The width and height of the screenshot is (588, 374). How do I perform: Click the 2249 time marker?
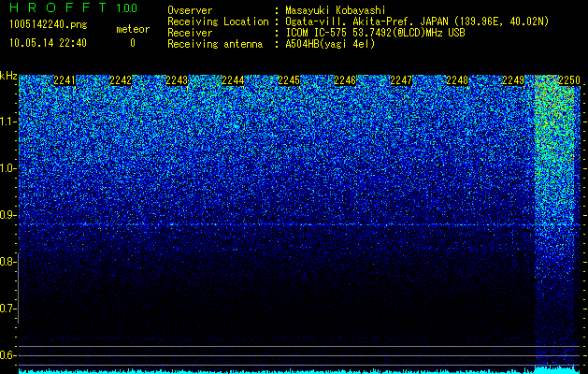click(x=513, y=80)
